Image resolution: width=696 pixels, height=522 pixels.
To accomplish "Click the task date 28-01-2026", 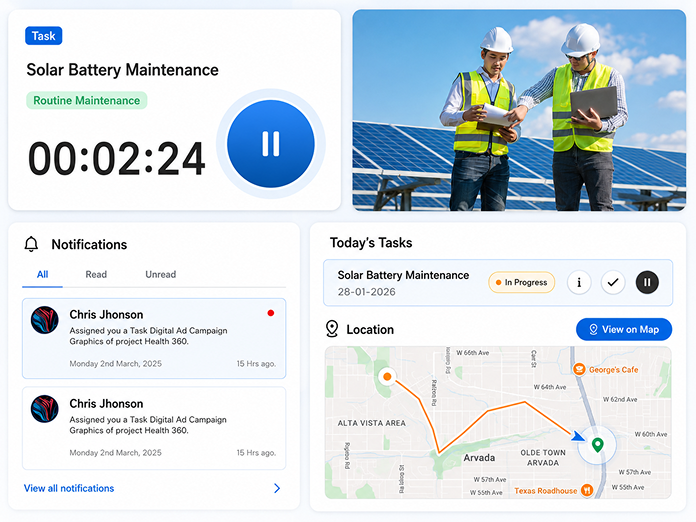I will click(x=366, y=292).
